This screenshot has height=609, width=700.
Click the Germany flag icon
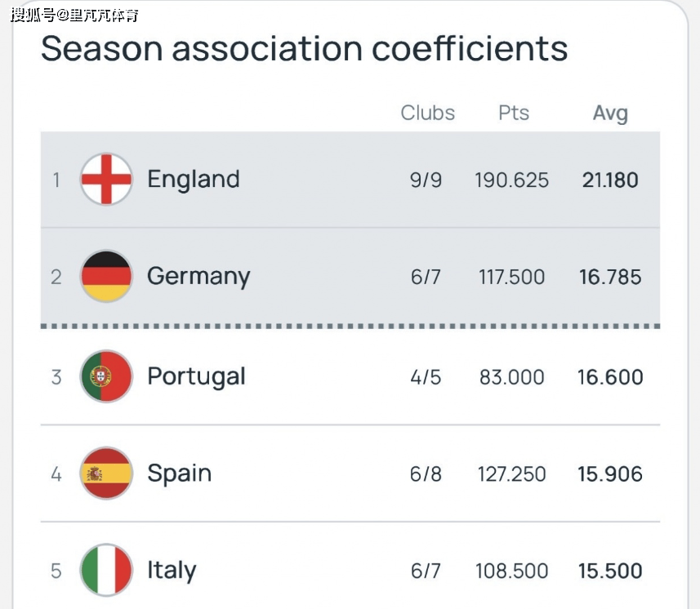click(106, 276)
